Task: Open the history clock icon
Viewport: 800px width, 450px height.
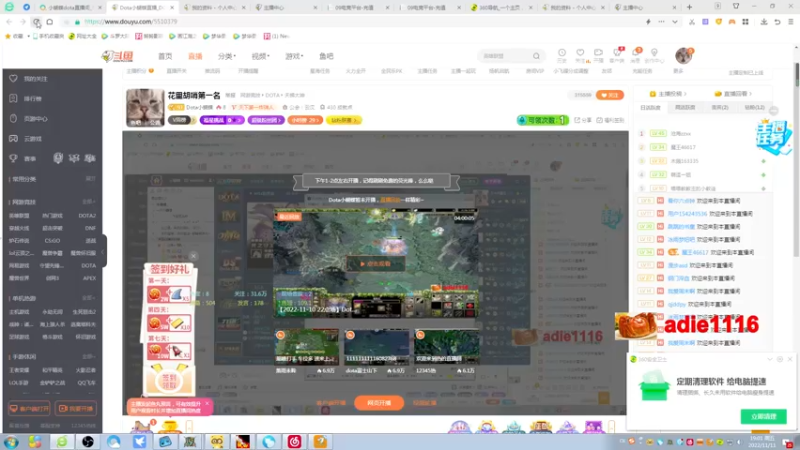Action: (562, 55)
